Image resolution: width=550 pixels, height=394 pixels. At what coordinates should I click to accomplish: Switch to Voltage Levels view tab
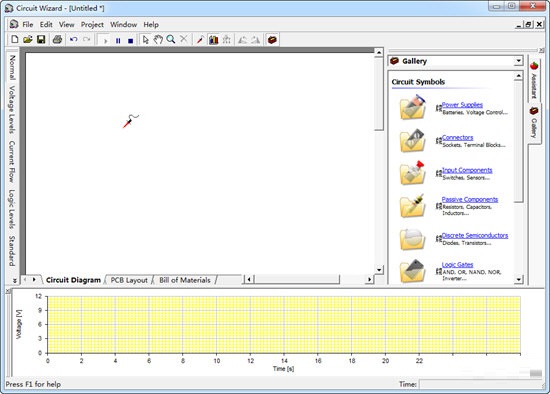12,109
